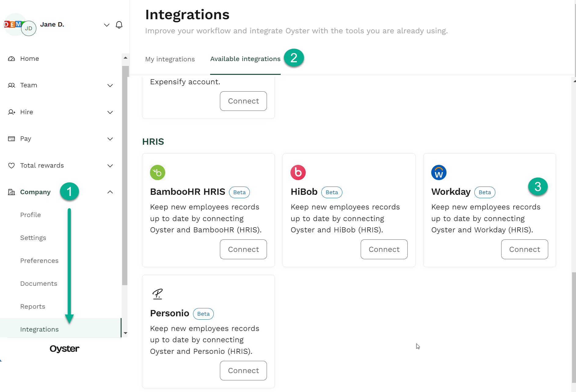Viewport: 576px width, 392px height.
Task: Click the BambooHR green logo icon
Action: point(157,172)
